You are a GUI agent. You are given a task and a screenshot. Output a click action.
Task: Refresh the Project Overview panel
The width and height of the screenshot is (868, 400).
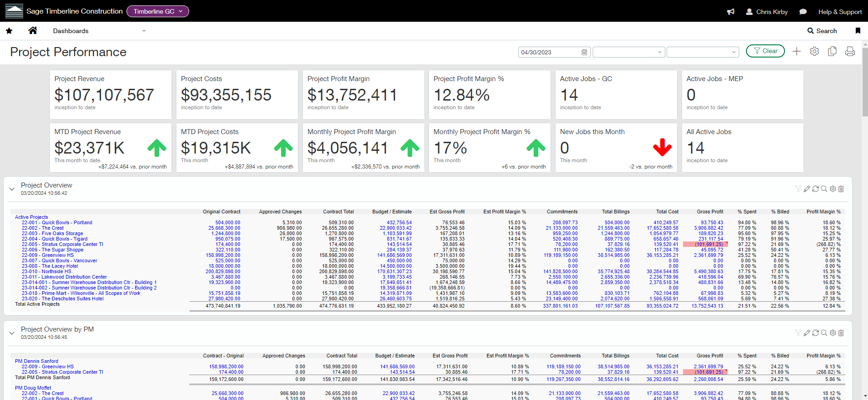point(815,189)
